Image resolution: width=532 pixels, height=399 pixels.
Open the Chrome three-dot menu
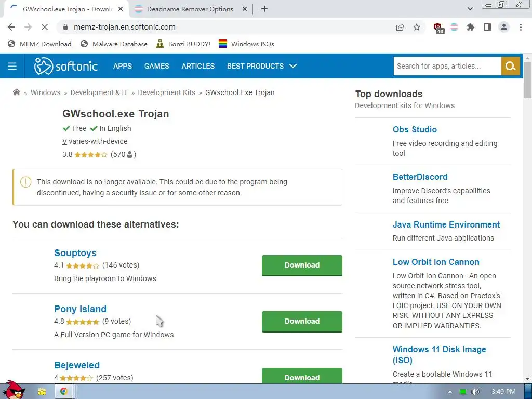pyautogui.click(x=521, y=27)
